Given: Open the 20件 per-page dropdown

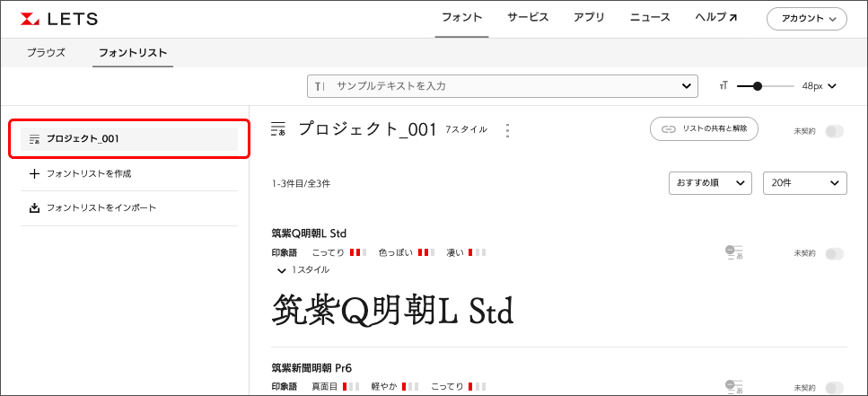Looking at the screenshot, I should point(805,183).
